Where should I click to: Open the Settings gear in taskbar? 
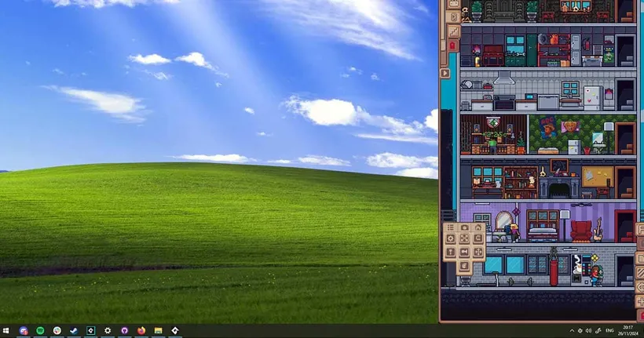click(108, 331)
